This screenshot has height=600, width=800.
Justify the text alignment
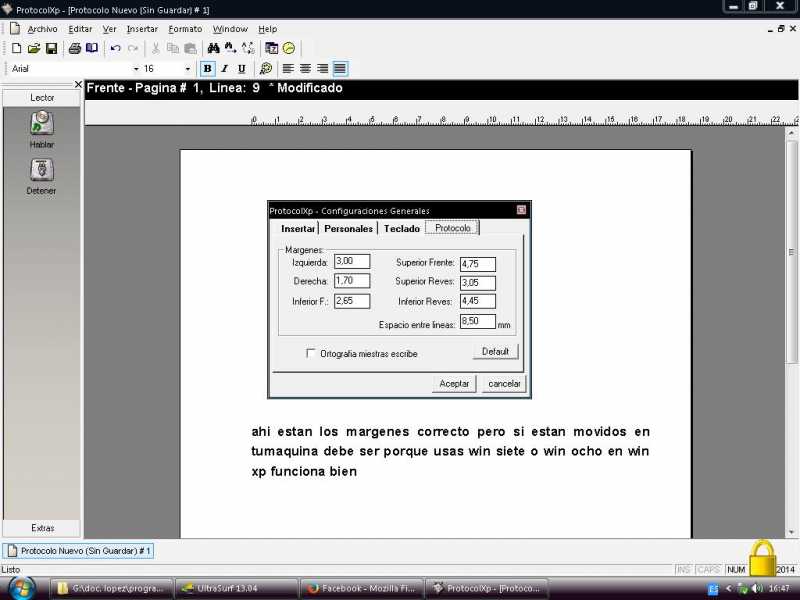pos(340,68)
